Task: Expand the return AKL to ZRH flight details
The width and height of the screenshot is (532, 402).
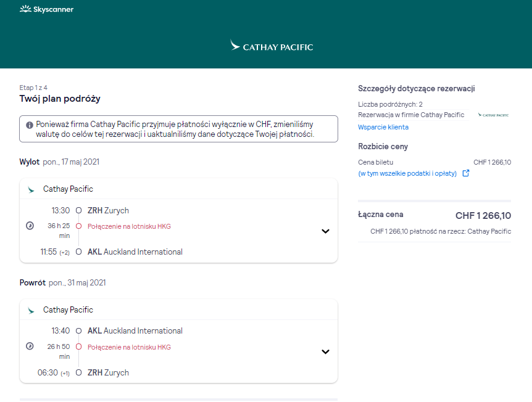Action: [x=325, y=352]
